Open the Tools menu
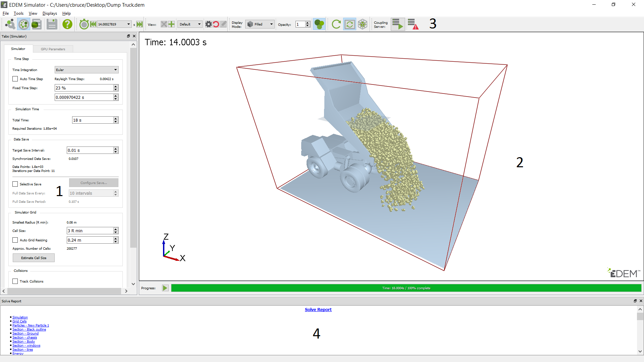 tap(18, 13)
